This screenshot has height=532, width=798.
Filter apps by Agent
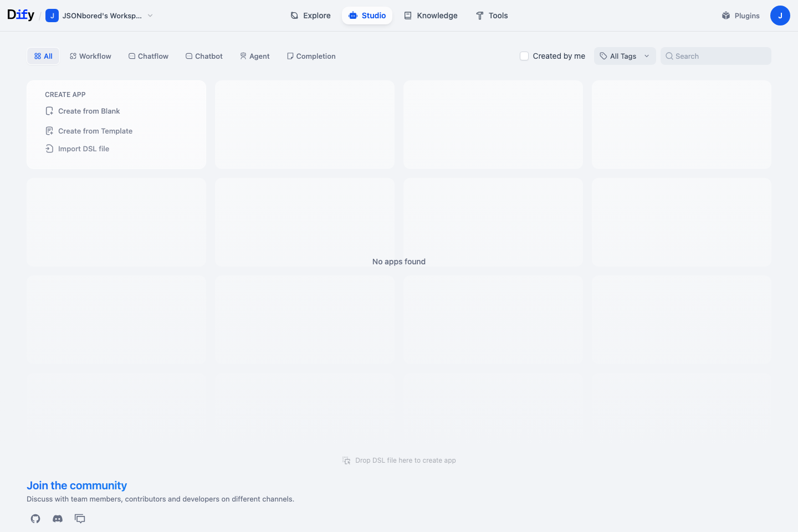tap(255, 56)
